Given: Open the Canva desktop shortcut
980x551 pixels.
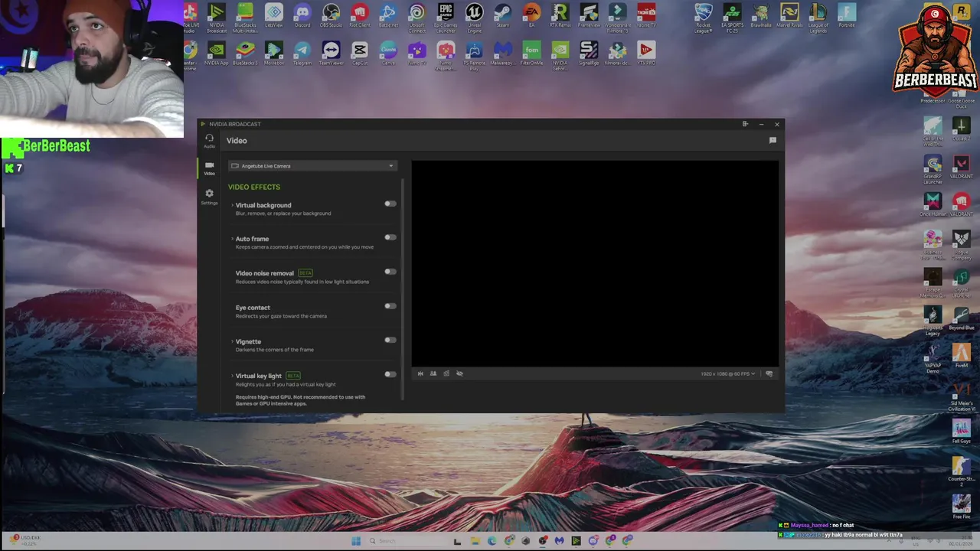Looking at the screenshot, I should [x=388, y=54].
